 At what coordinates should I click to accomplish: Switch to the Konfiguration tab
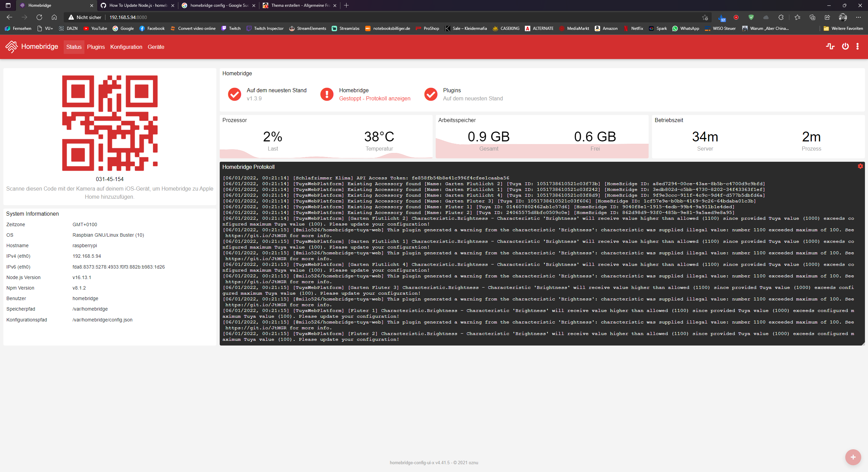(126, 47)
